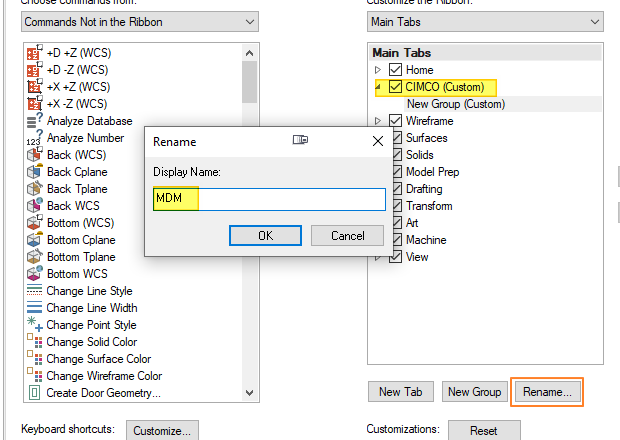Click the Change Line Style icon
This screenshot has width=620, height=440.
pos(34,291)
